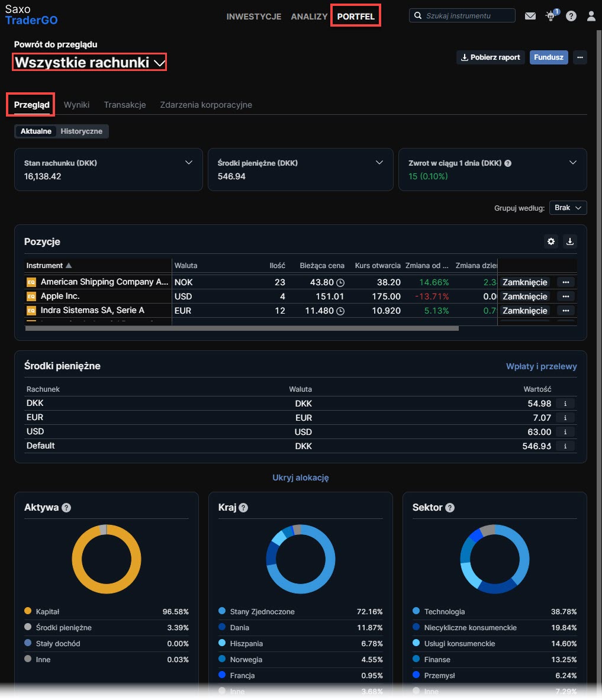Click the Ukryj alokację link
Image resolution: width=602 pixels, height=700 pixels.
pos(301,478)
